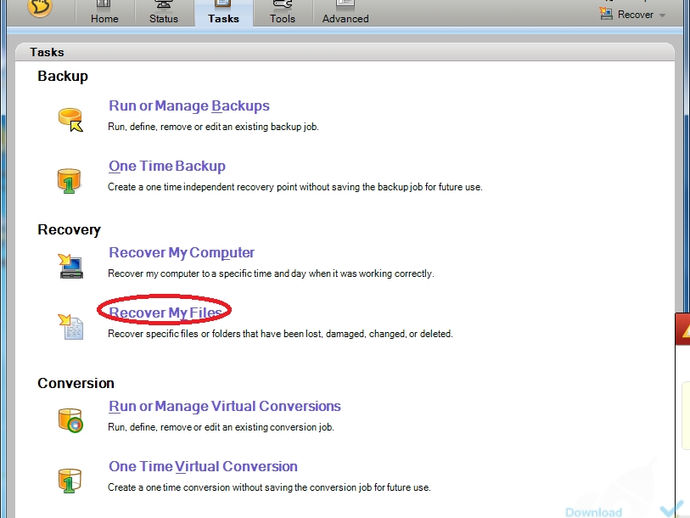Image resolution: width=690 pixels, height=518 pixels.
Task: Click the Manage Virtual Conversions icon
Action: click(x=70, y=420)
